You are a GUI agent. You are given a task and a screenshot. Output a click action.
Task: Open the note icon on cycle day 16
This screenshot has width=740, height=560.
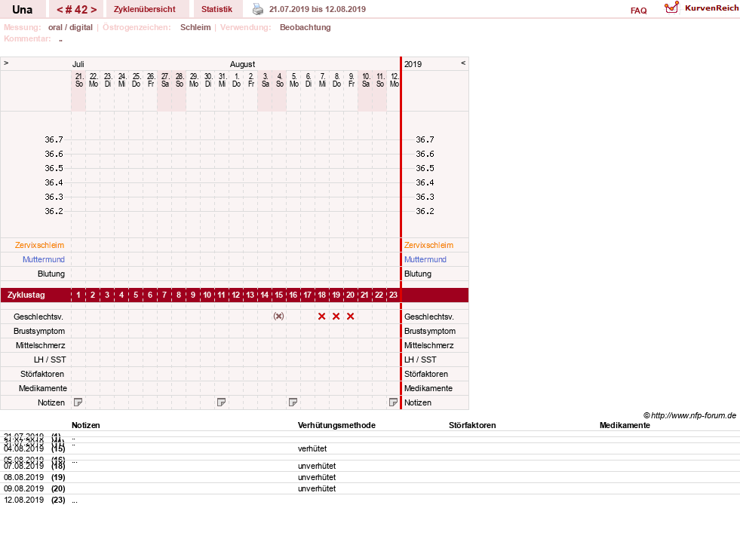pos(293,402)
